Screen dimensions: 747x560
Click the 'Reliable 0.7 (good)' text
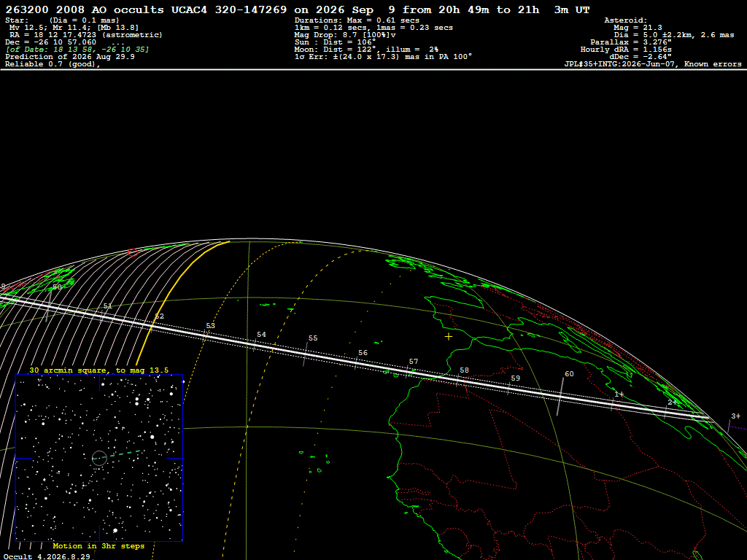[53, 64]
